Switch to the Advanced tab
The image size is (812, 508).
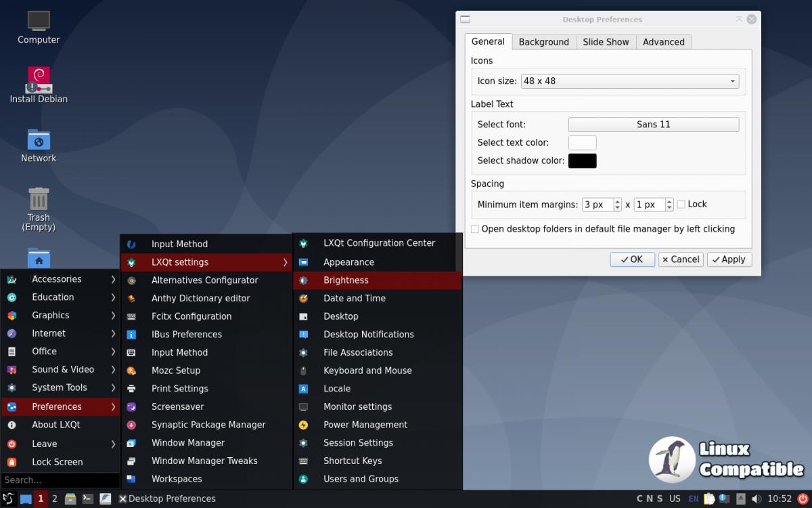[663, 42]
